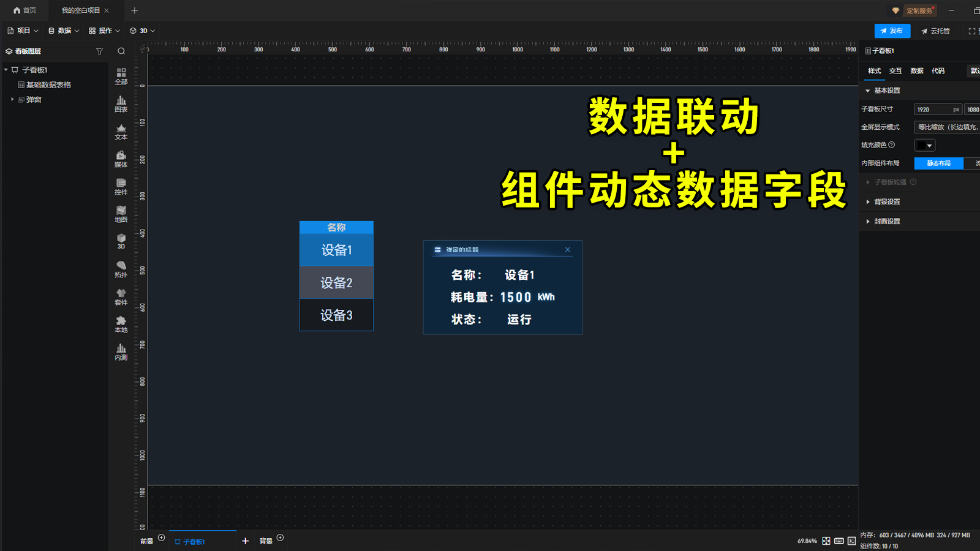Screen dimensions: 980x551
Task: Click the layer filter funnel icon
Action: click(99, 51)
